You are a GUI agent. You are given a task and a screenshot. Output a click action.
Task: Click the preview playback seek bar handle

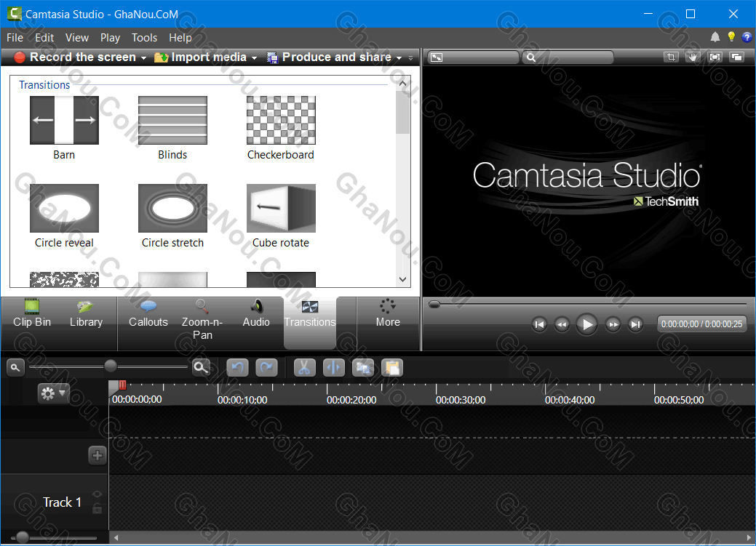[434, 304]
